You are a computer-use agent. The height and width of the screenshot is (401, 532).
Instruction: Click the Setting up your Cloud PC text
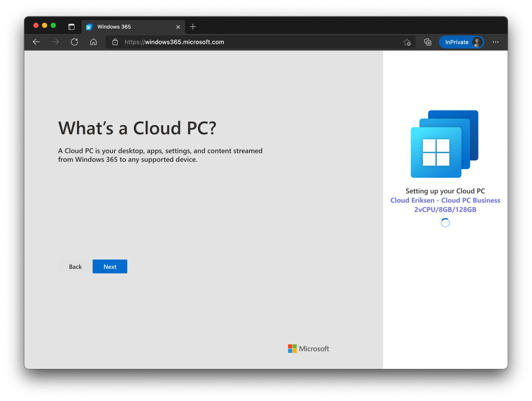(x=445, y=191)
